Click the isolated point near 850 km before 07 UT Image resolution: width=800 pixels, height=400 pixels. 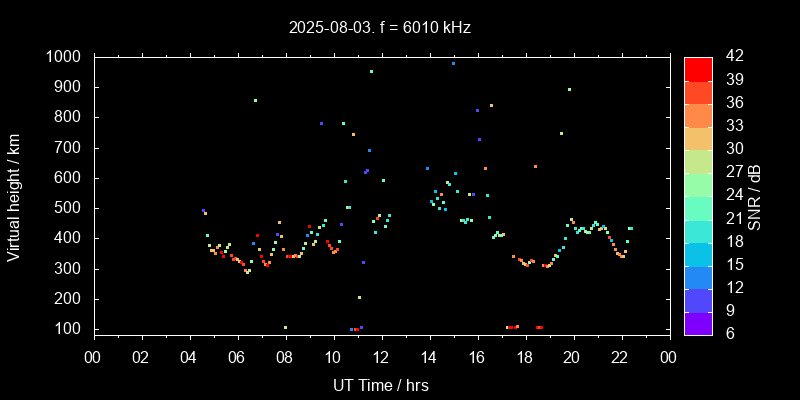click(x=255, y=100)
